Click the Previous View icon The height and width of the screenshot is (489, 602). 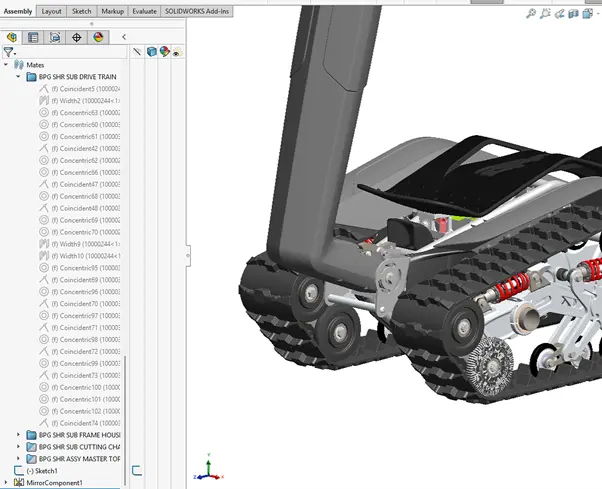point(559,14)
